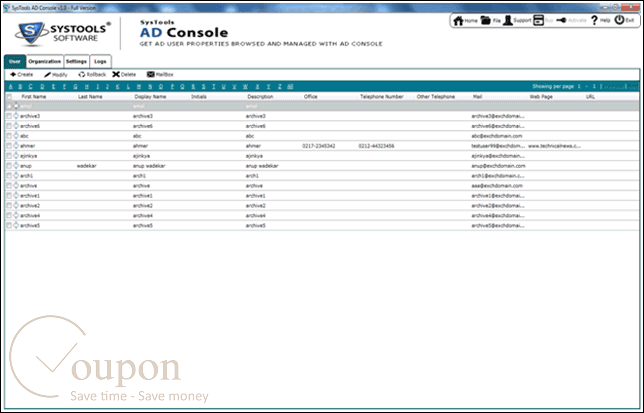
Task: Click the description cell ajinkya
Action: [x=254, y=156]
